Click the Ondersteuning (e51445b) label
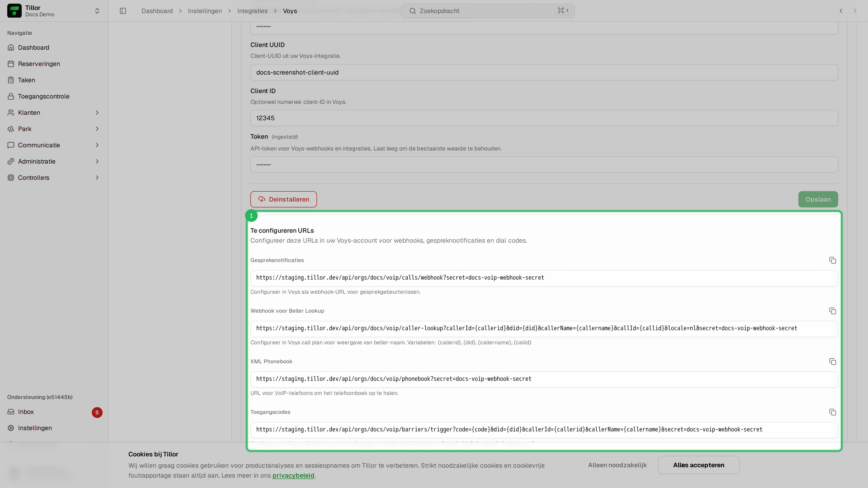Screen dimensions: 868x488 click(x=40, y=397)
